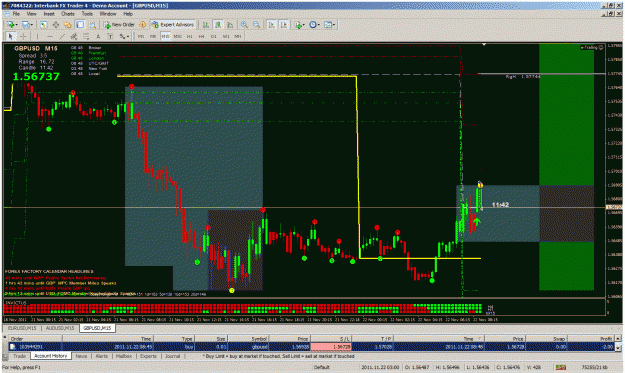Draw a vertical line tool
The width and height of the screenshot is (625, 373).
click(37, 36)
